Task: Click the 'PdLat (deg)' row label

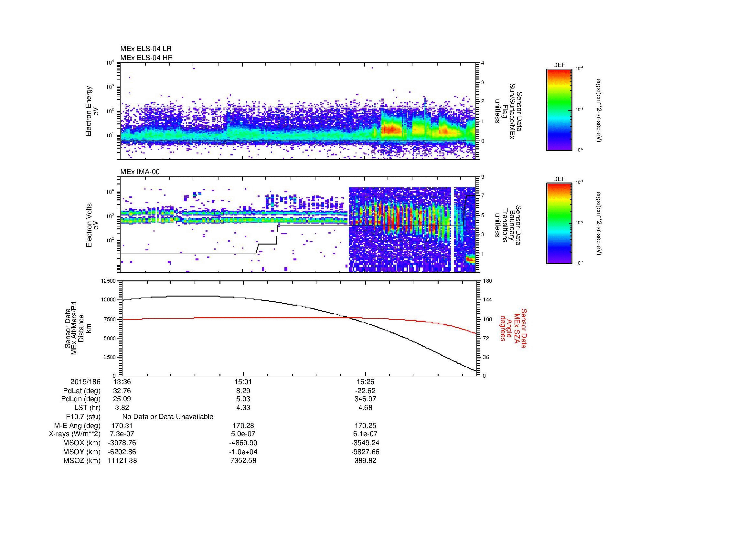Action: 82,391
